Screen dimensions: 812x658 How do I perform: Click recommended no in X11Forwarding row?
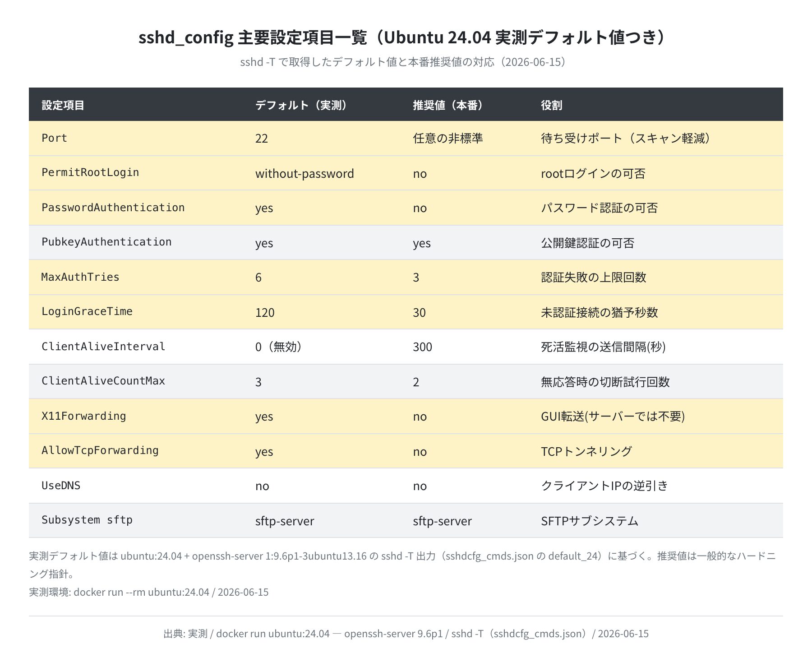(420, 417)
